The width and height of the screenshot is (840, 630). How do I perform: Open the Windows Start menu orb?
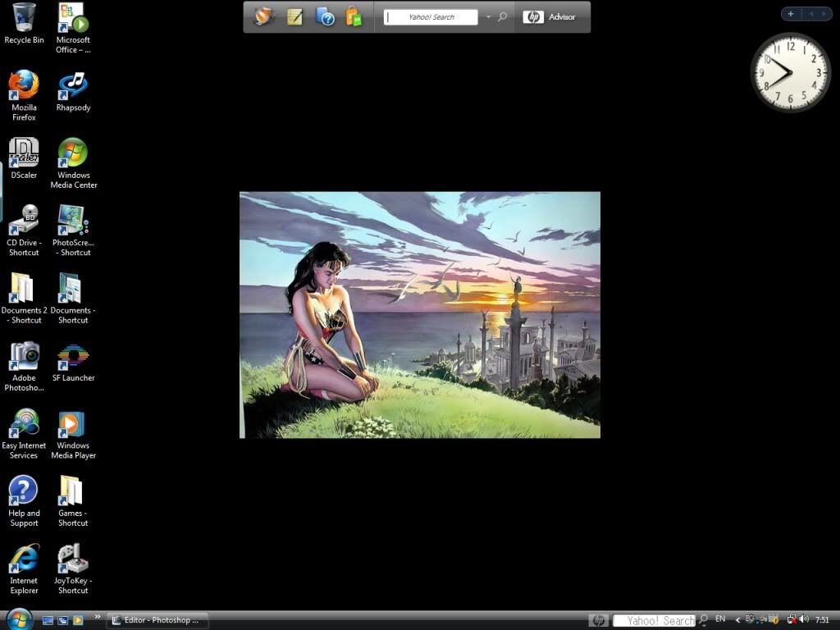coord(20,619)
